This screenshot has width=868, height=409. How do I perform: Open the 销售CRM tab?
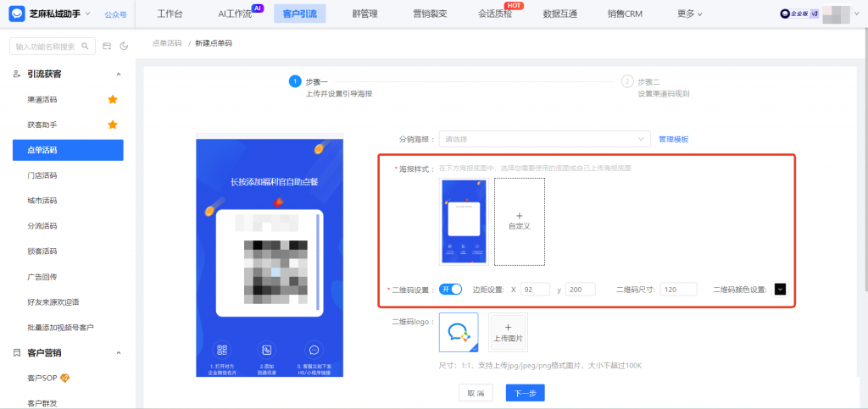(625, 14)
